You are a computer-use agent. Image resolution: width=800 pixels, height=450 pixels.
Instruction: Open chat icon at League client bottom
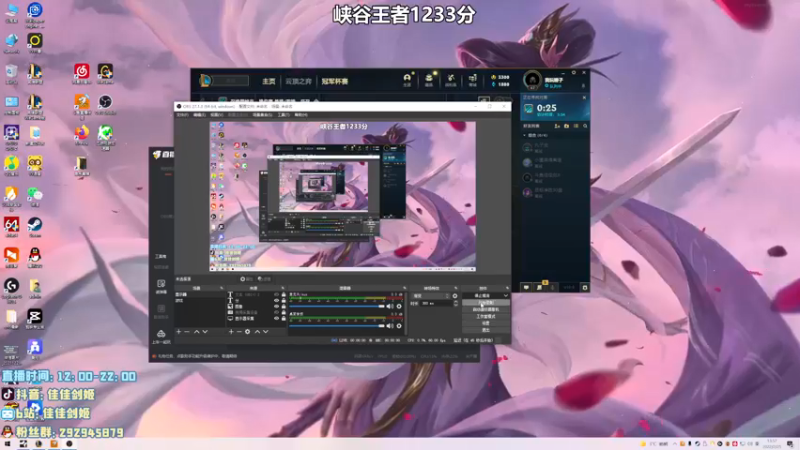coord(526,287)
